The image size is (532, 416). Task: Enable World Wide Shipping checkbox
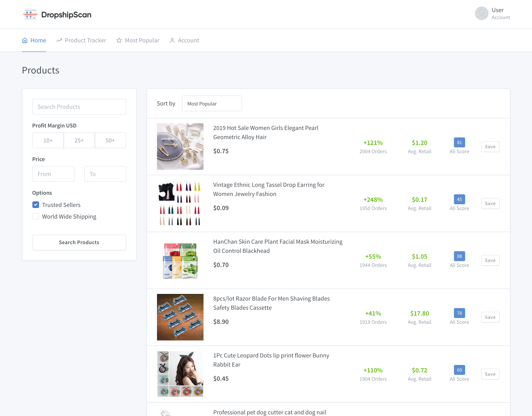tap(36, 217)
